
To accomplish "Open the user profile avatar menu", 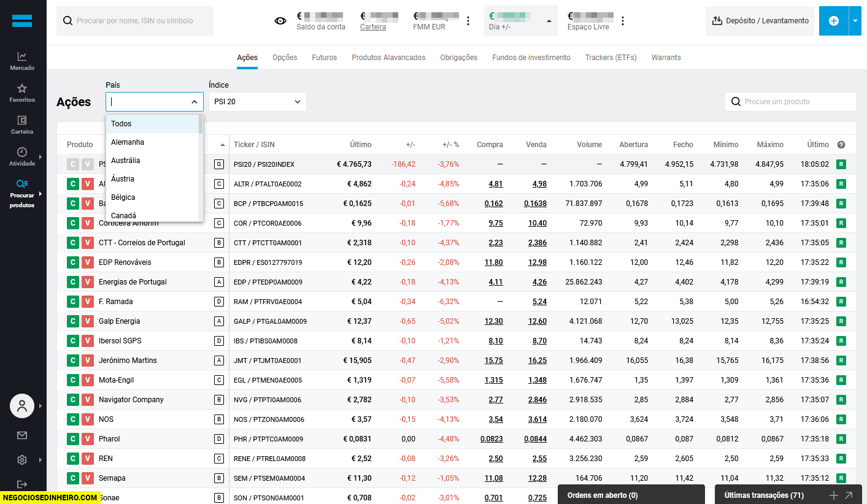I will click(x=22, y=406).
